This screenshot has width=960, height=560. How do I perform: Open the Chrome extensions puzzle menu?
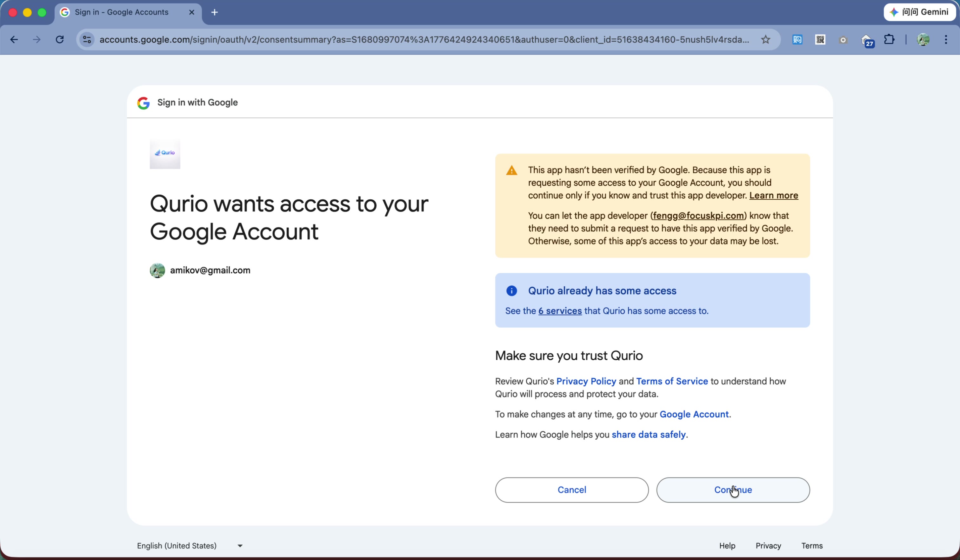click(x=890, y=40)
